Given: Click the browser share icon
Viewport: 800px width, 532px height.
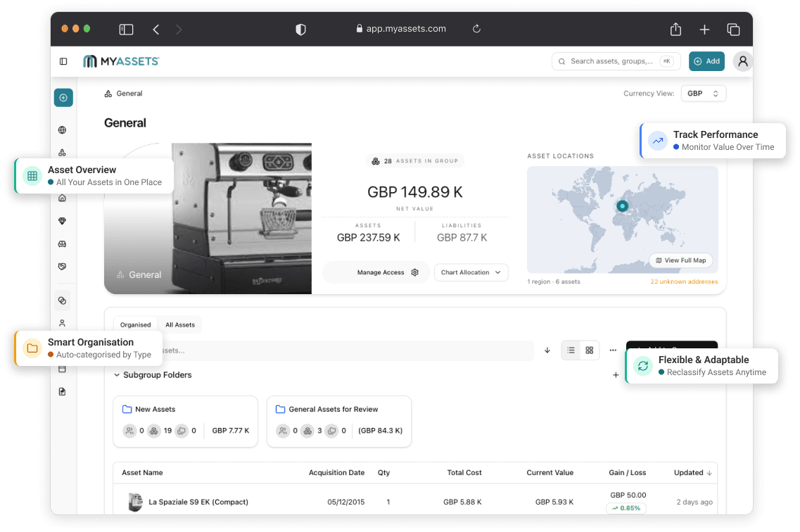Looking at the screenshot, I should 675,29.
